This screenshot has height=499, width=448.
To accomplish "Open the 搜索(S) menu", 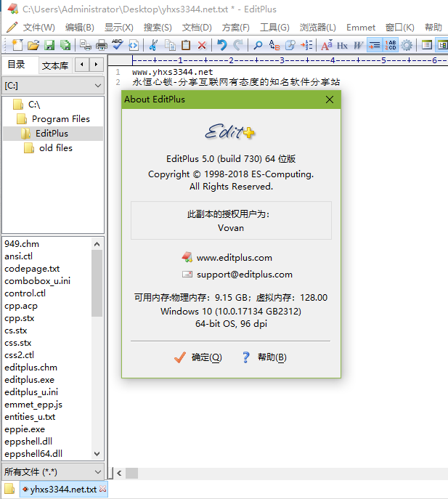I will pos(158,28).
